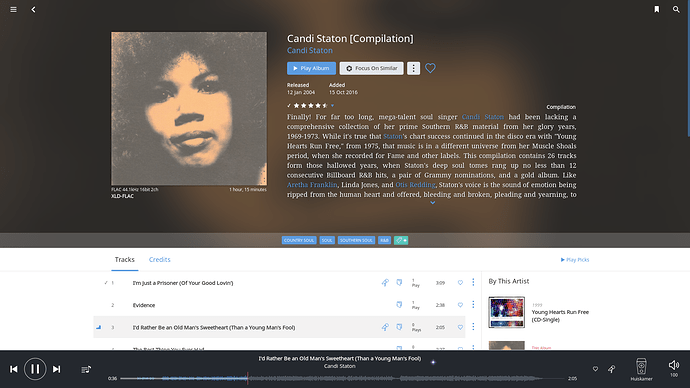690x388 pixels.
Task: Open the star rating dropdown arrow
Action: pyautogui.click(x=332, y=106)
